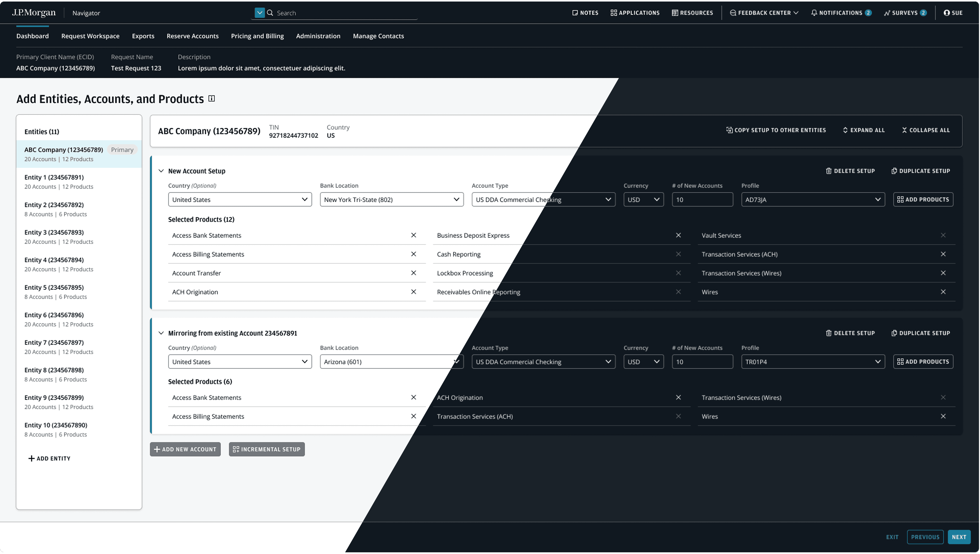Remove Access Bank Statements from first setup
980x554 pixels.
(414, 235)
